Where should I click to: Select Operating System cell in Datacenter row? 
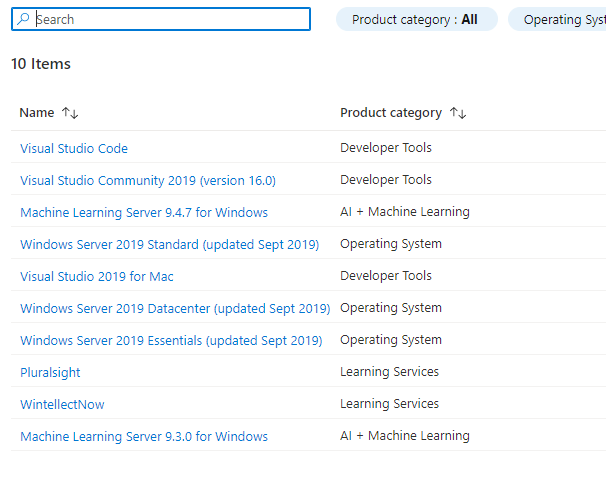pos(391,308)
